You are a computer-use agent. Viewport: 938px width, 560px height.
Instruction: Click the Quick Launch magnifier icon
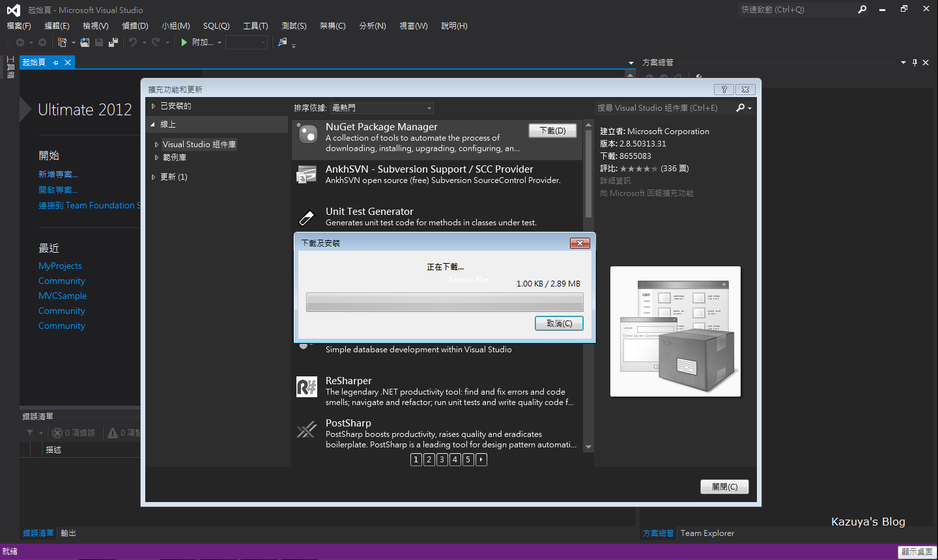[x=862, y=10]
